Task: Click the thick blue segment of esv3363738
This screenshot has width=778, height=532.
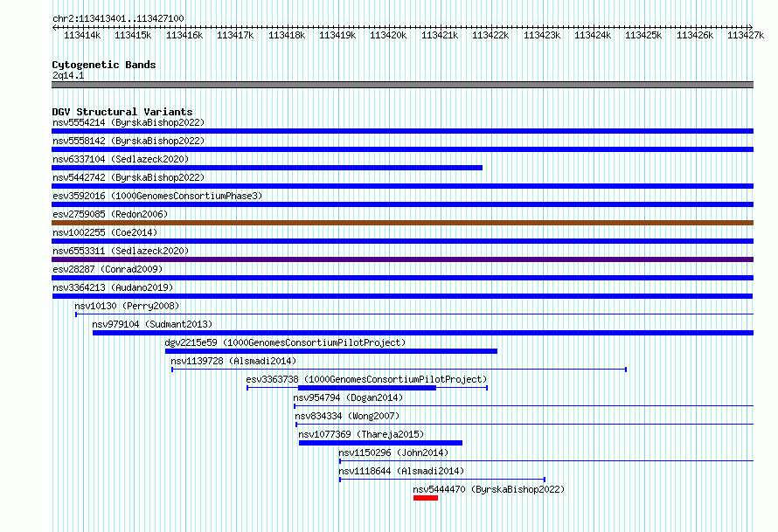Action: [366, 388]
